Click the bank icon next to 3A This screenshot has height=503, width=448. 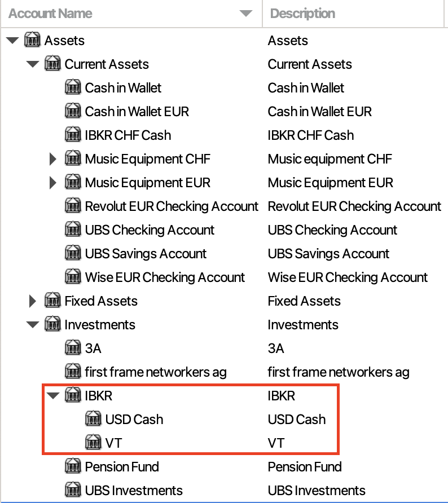point(73,348)
